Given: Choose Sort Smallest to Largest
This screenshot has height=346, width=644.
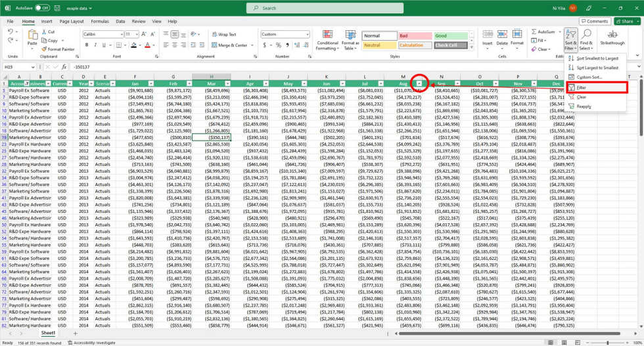Looking at the screenshot, I should 597,58.
